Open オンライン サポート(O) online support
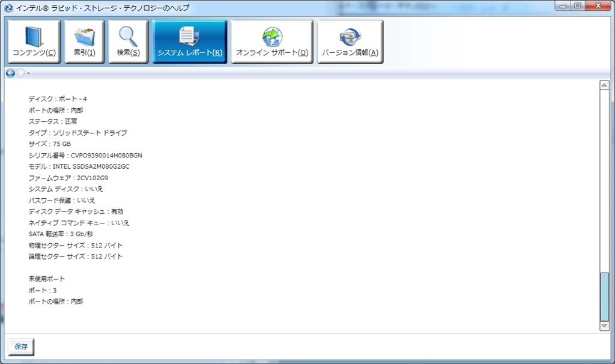 [x=272, y=41]
